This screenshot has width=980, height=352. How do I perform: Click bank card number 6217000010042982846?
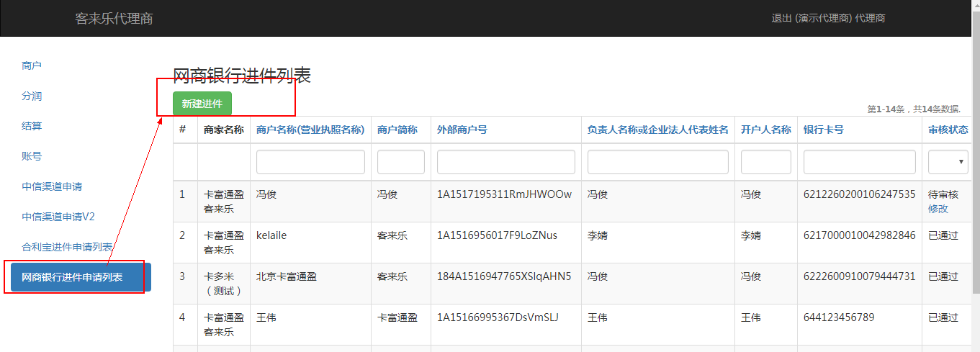point(860,235)
